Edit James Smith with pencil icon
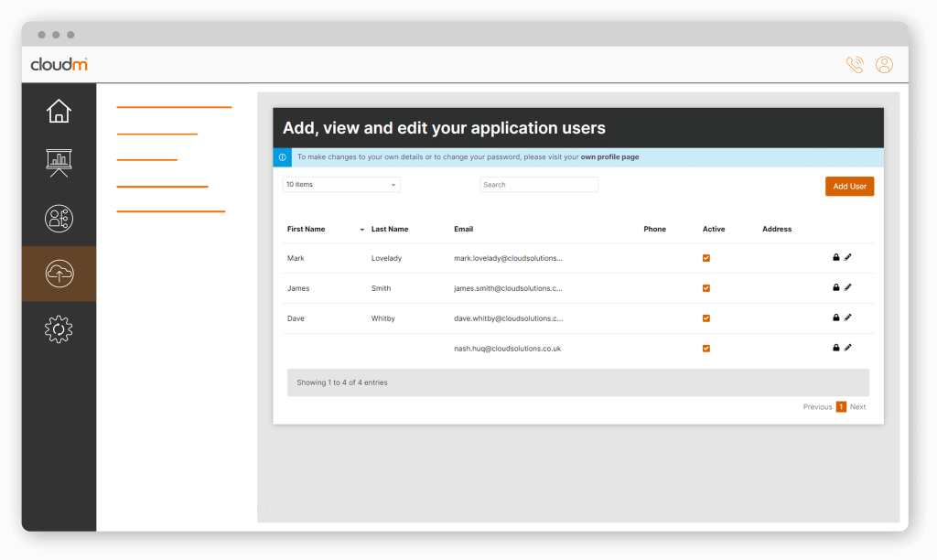This screenshot has width=937, height=560. point(848,288)
